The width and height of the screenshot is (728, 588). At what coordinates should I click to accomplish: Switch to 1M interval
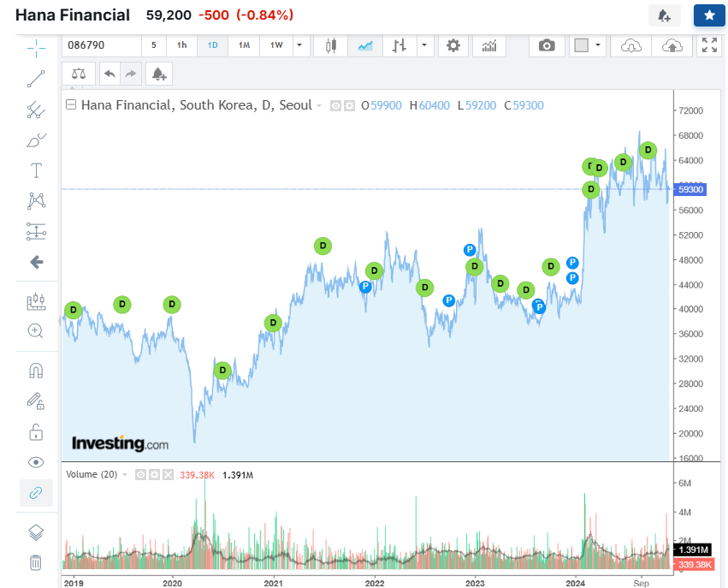pyautogui.click(x=244, y=45)
